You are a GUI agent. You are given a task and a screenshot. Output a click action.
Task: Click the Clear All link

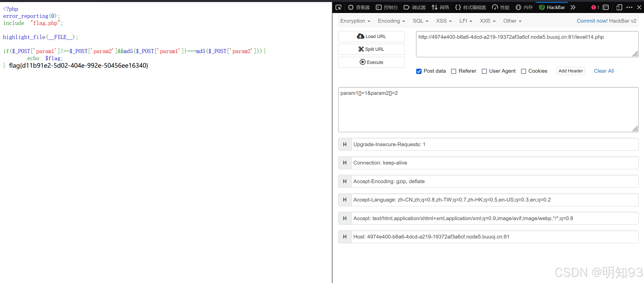(604, 71)
